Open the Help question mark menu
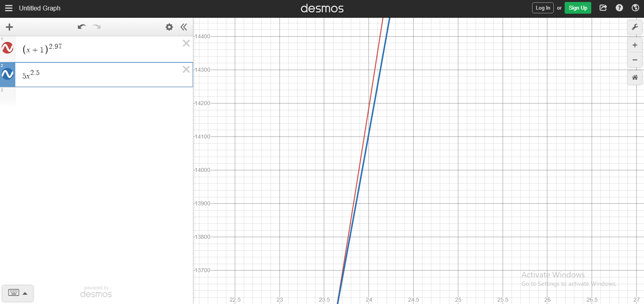644x304 pixels. pyautogui.click(x=619, y=8)
